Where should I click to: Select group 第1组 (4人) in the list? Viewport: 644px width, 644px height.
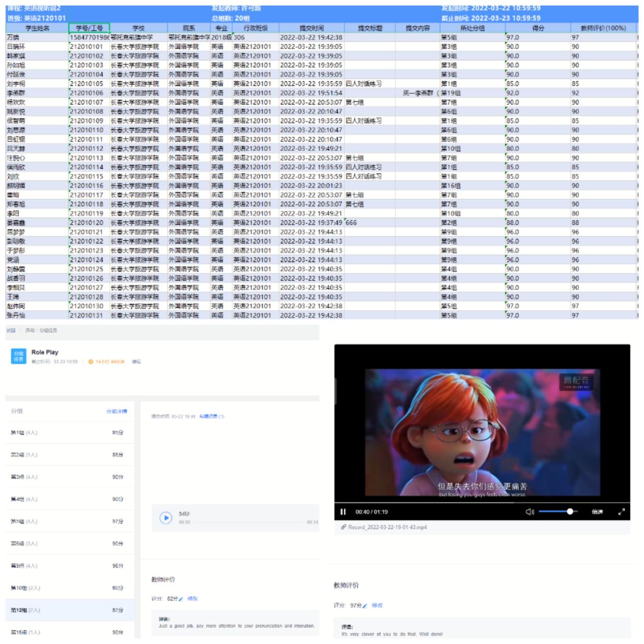point(70,433)
